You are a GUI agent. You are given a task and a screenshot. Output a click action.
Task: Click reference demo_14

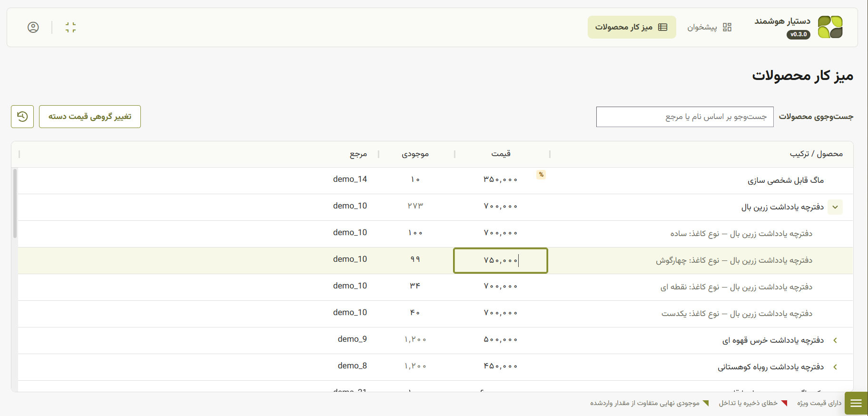point(350,179)
